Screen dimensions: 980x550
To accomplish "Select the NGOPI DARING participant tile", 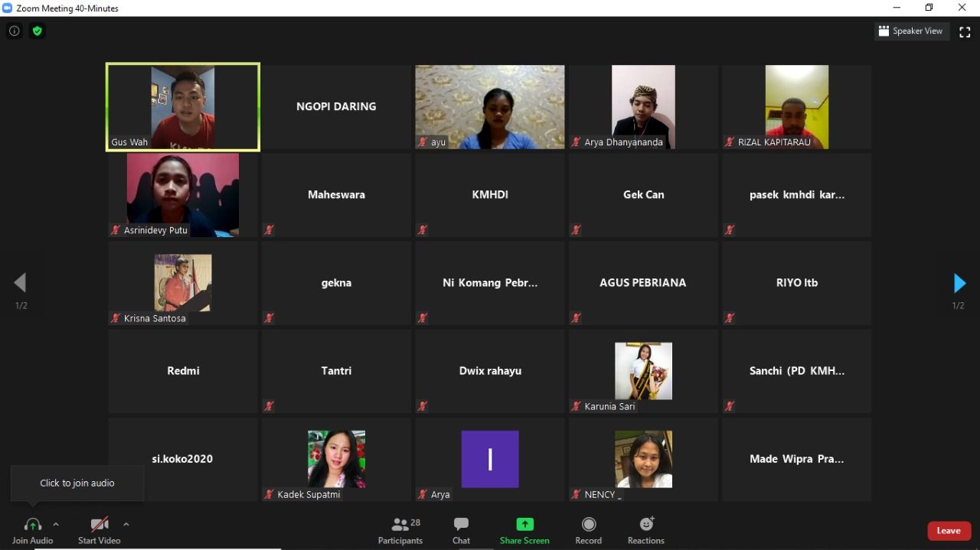I will coord(336,107).
